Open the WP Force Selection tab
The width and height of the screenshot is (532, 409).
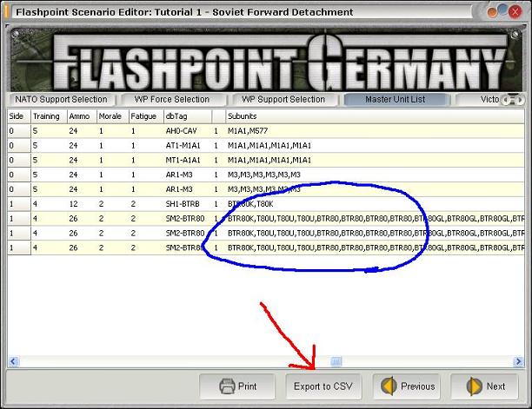171,99
